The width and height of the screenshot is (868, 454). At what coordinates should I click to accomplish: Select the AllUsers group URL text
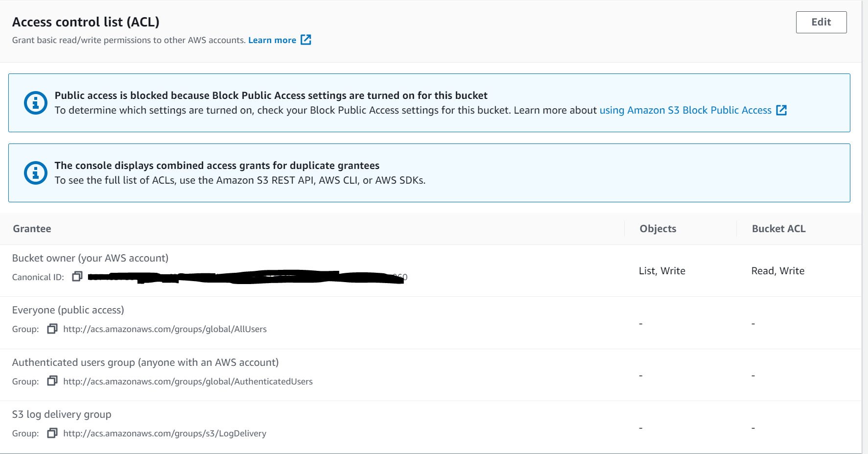(x=165, y=329)
